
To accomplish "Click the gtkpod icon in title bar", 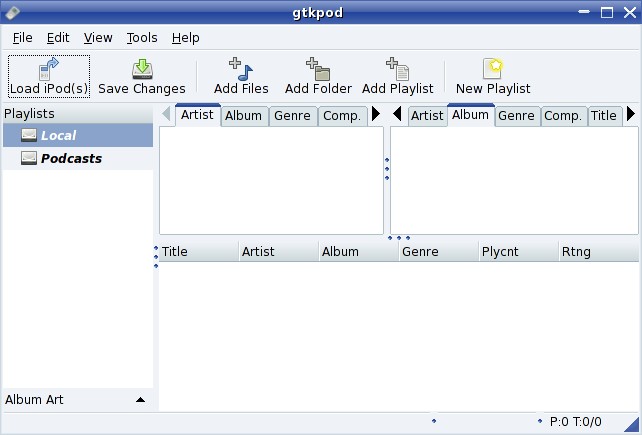I will (x=12, y=13).
